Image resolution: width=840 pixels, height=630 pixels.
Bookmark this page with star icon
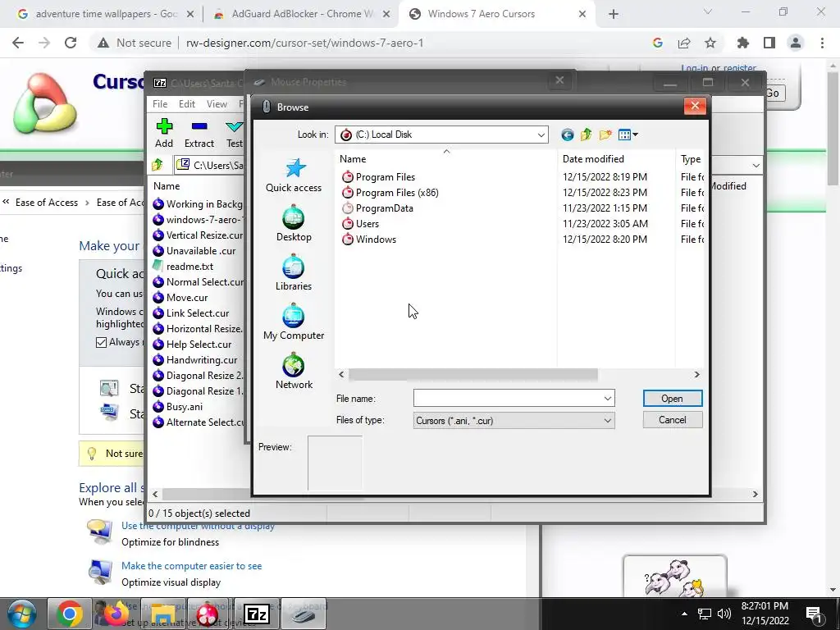(x=710, y=43)
